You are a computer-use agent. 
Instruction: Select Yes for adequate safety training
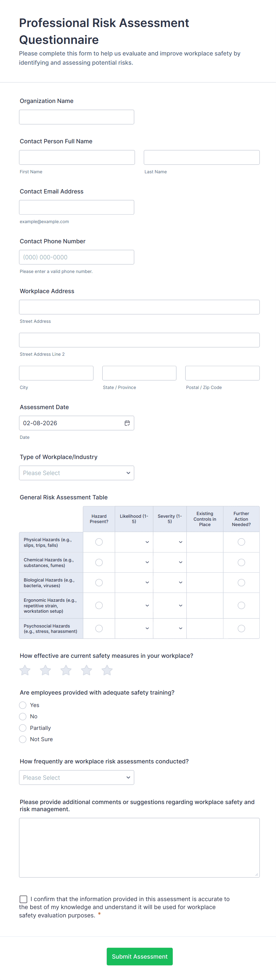click(23, 705)
